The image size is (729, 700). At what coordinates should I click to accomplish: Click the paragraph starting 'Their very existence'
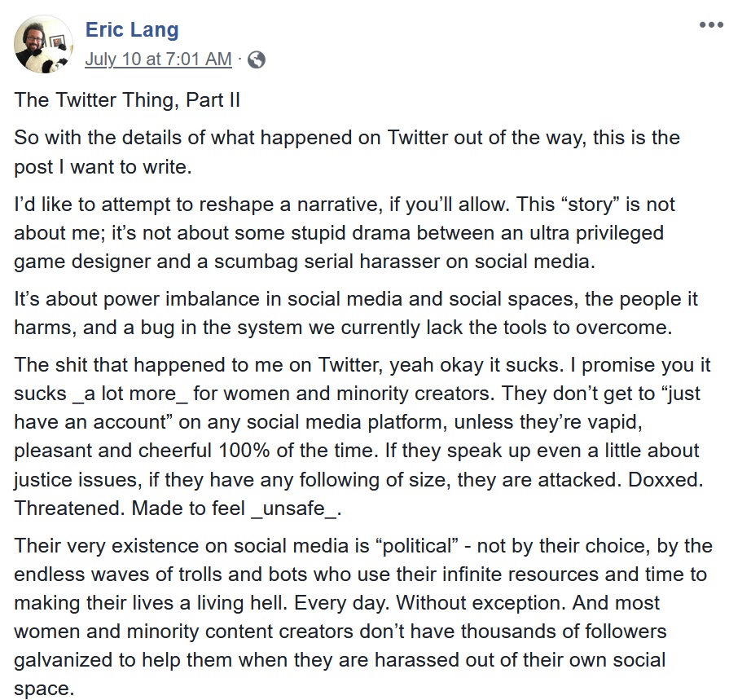363,617
